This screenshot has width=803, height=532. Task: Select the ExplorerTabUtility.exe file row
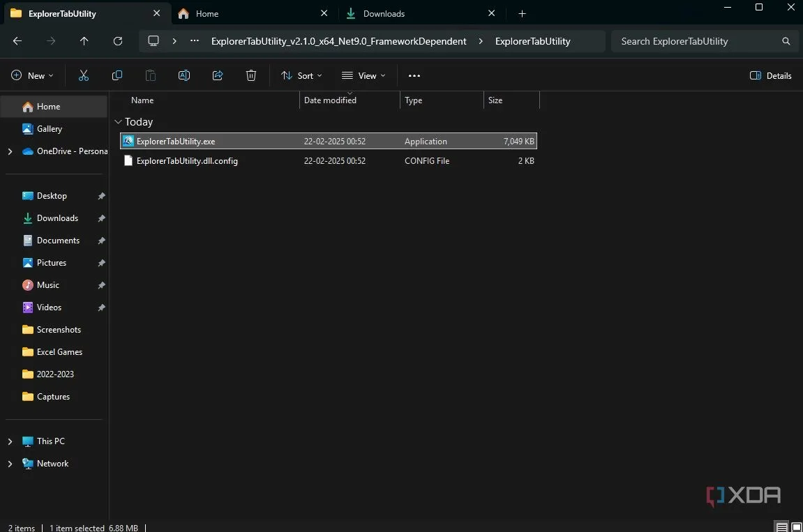pos(329,141)
